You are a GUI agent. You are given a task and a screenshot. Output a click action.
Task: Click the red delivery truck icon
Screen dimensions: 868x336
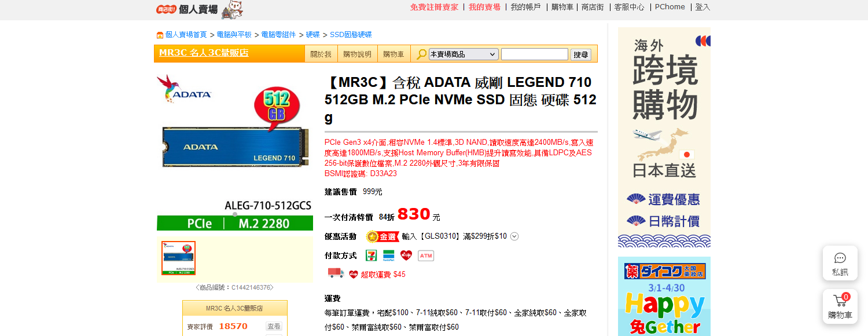tap(336, 273)
